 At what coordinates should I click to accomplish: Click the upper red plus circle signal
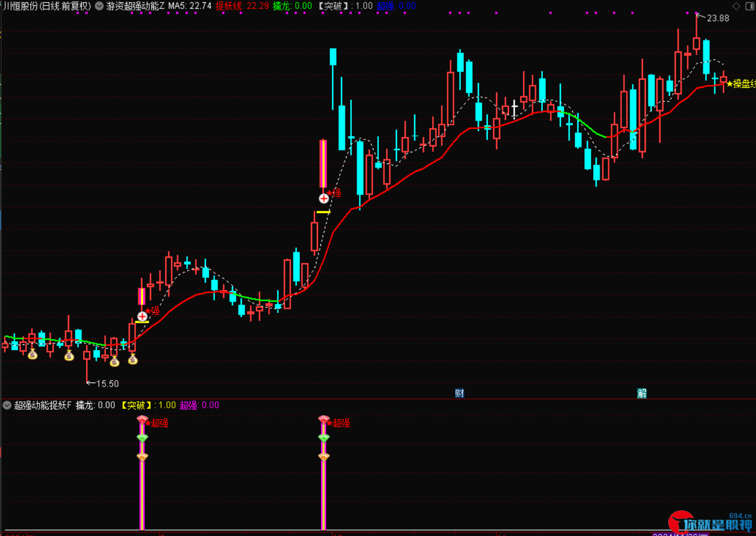click(x=323, y=198)
